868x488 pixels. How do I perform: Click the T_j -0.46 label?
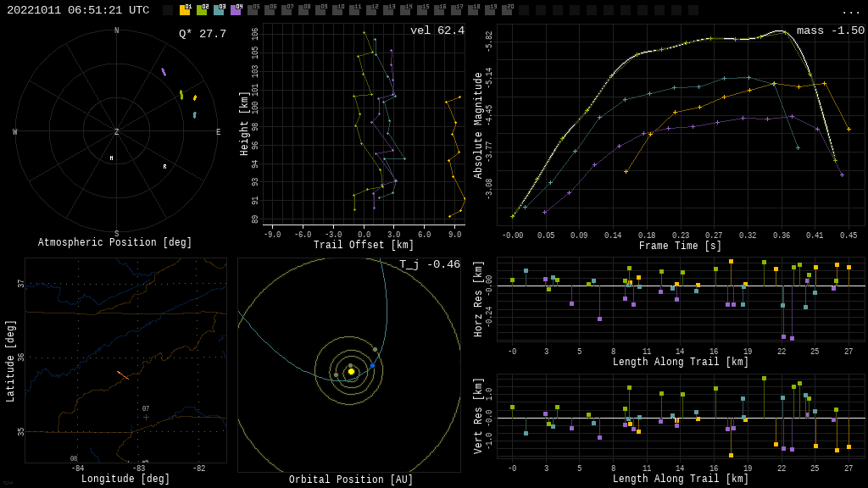pos(430,264)
